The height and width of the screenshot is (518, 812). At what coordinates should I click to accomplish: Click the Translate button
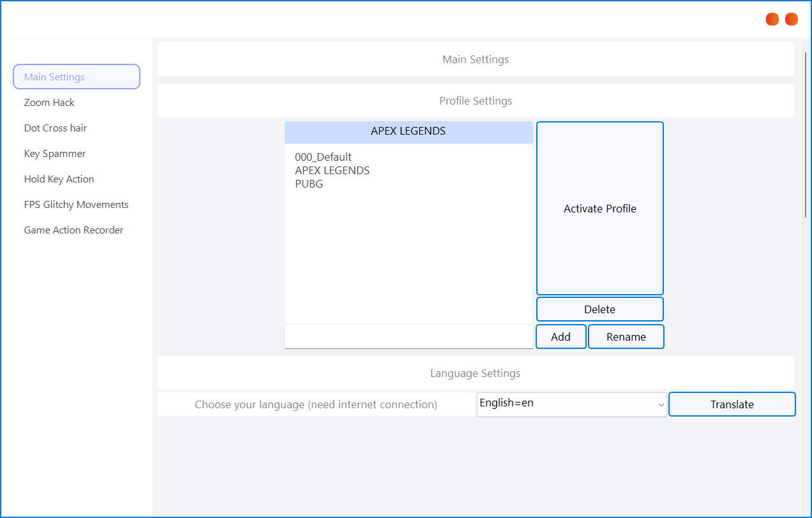[x=732, y=404]
